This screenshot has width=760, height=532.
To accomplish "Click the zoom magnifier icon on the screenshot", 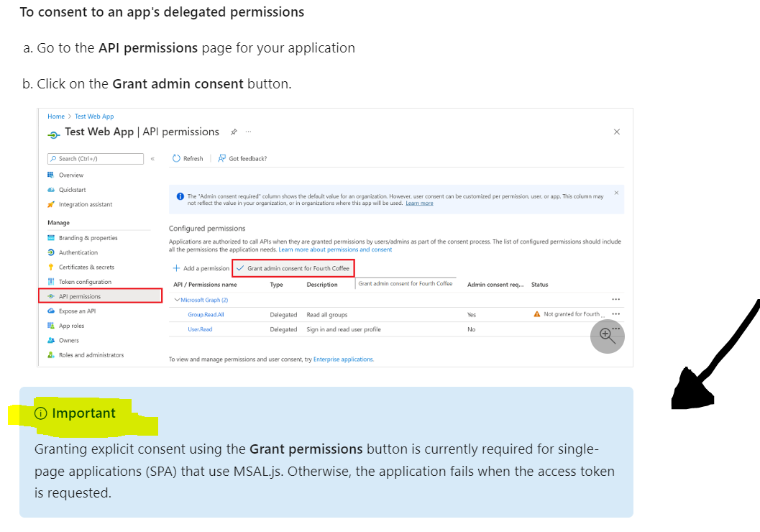I will point(607,336).
